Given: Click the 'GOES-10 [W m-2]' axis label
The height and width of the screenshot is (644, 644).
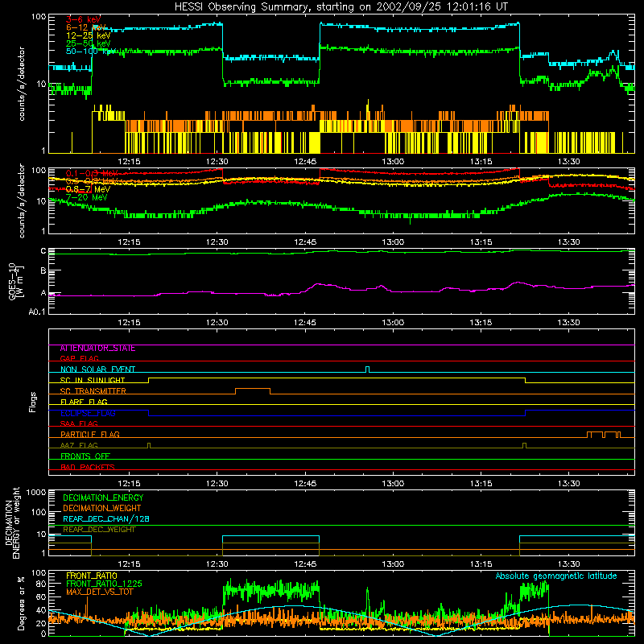Looking at the screenshot, I should pyautogui.click(x=16, y=281).
